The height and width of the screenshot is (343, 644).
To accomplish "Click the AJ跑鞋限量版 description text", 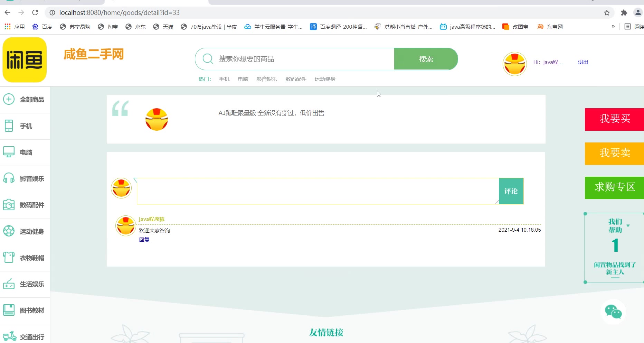I will [x=271, y=113].
